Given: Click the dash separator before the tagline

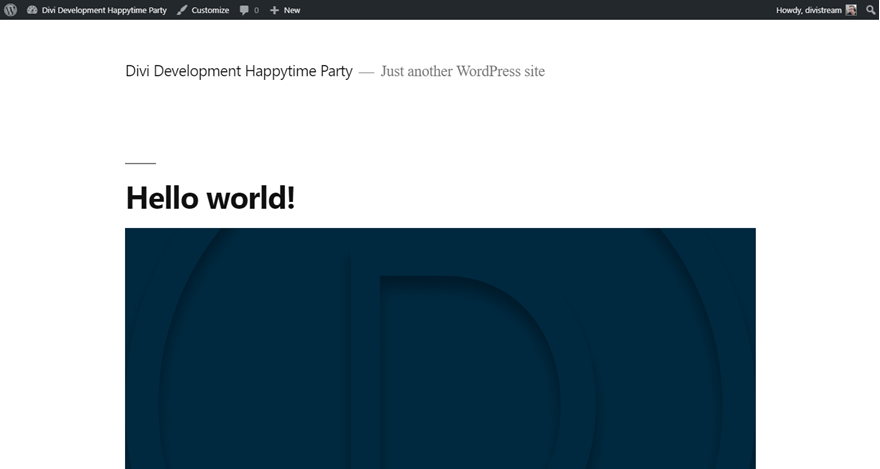Looking at the screenshot, I should click(366, 72).
